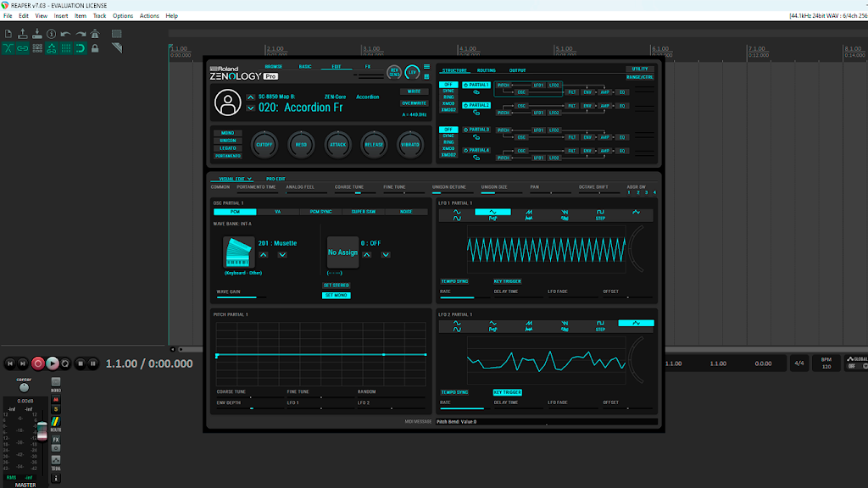Click the master volume fader
Image resolution: width=868 pixels, height=488 pixels.
[x=42, y=430]
